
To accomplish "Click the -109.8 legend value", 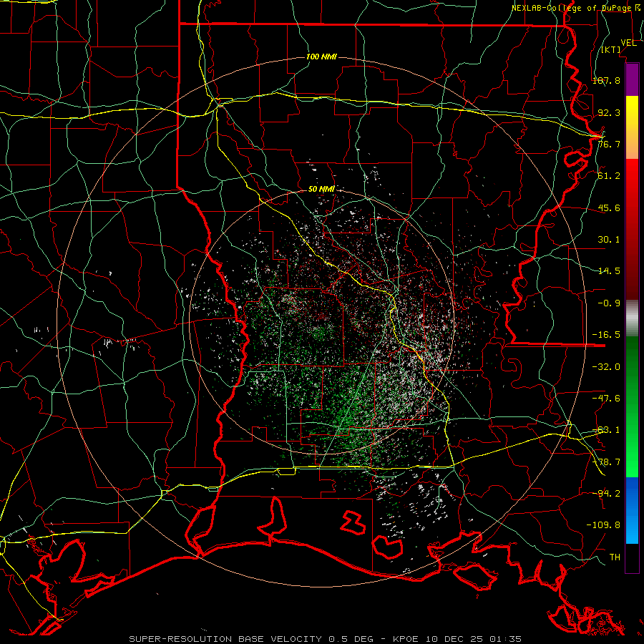I will click(603, 525).
